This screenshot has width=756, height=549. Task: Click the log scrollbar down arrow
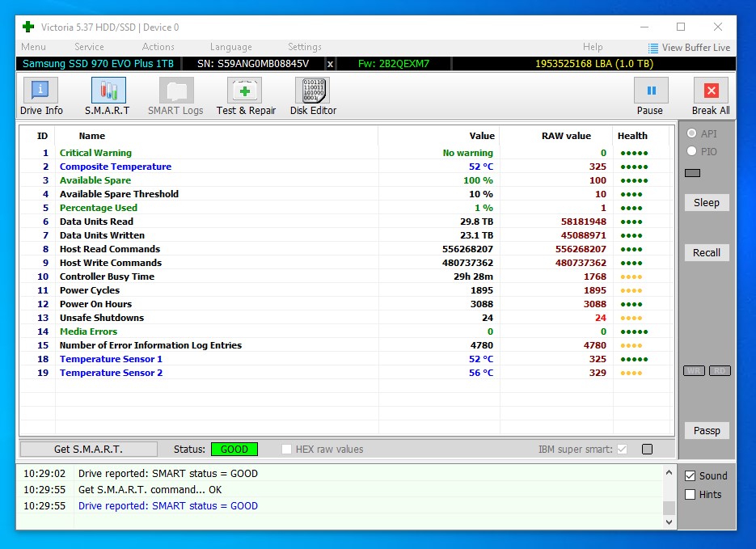[669, 522]
